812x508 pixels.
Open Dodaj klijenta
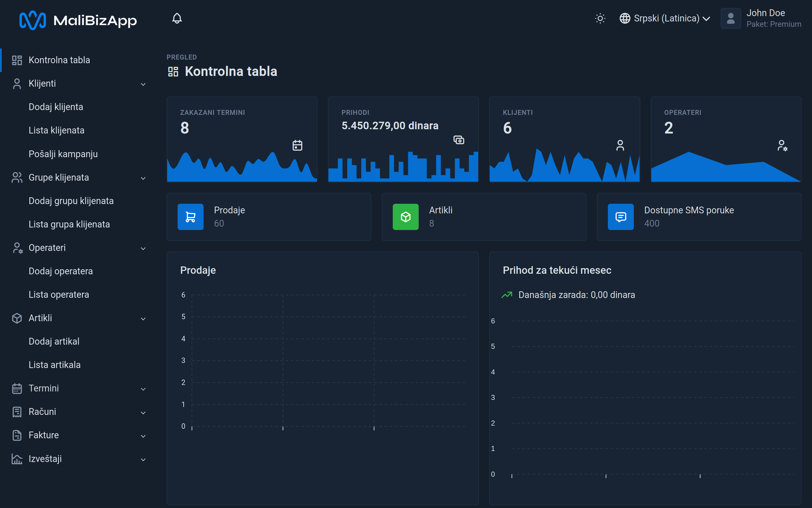click(56, 107)
